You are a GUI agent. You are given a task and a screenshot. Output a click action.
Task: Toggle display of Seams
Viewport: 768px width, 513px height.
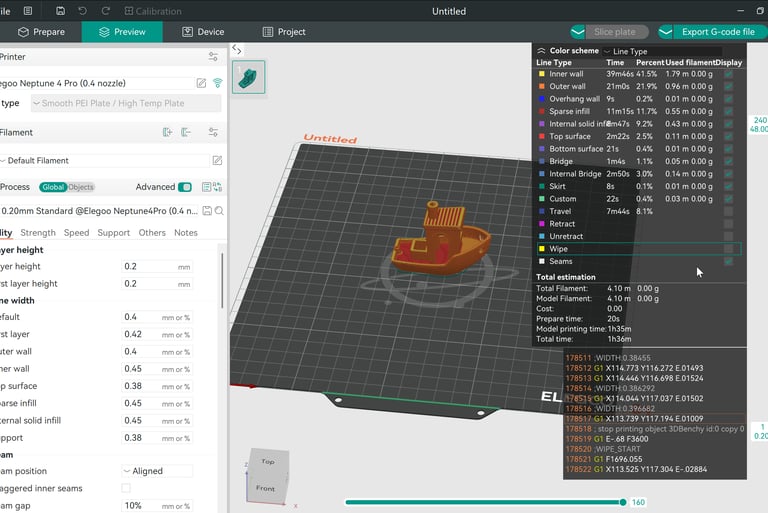pyautogui.click(x=728, y=262)
